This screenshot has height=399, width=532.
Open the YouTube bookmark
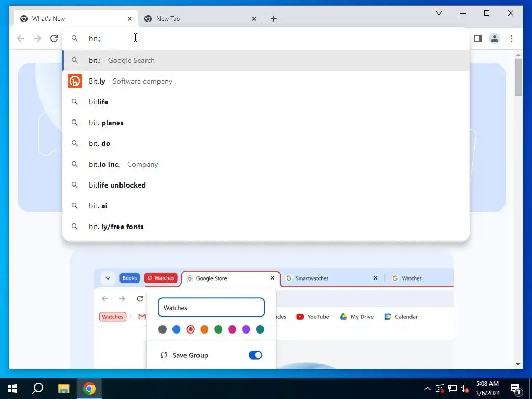coord(312,316)
